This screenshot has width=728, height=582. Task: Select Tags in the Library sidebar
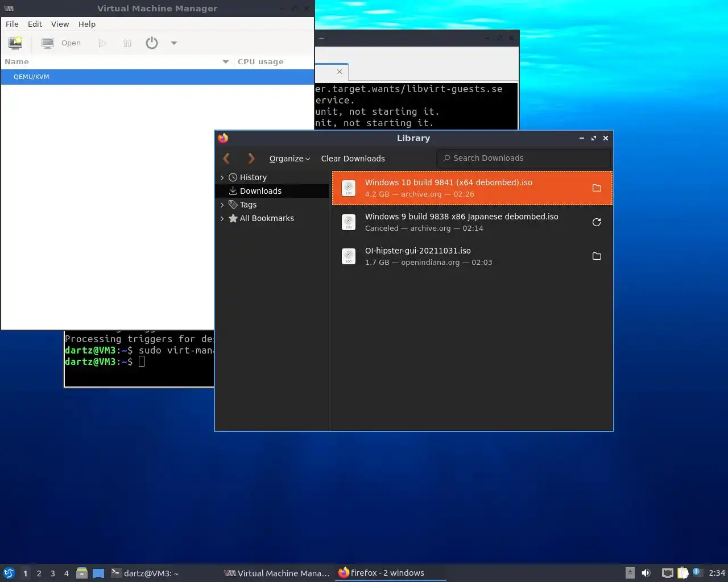pyautogui.click(x=248, y=205)
